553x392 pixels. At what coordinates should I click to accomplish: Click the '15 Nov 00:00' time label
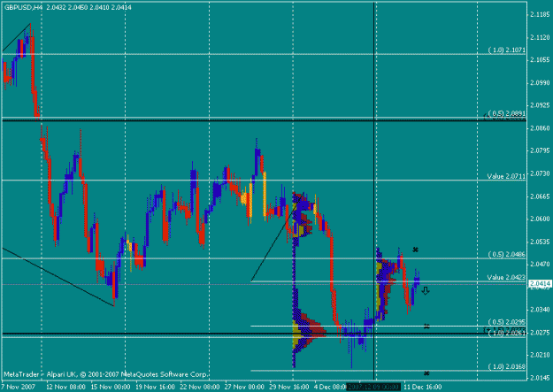(x=111, y=387)
